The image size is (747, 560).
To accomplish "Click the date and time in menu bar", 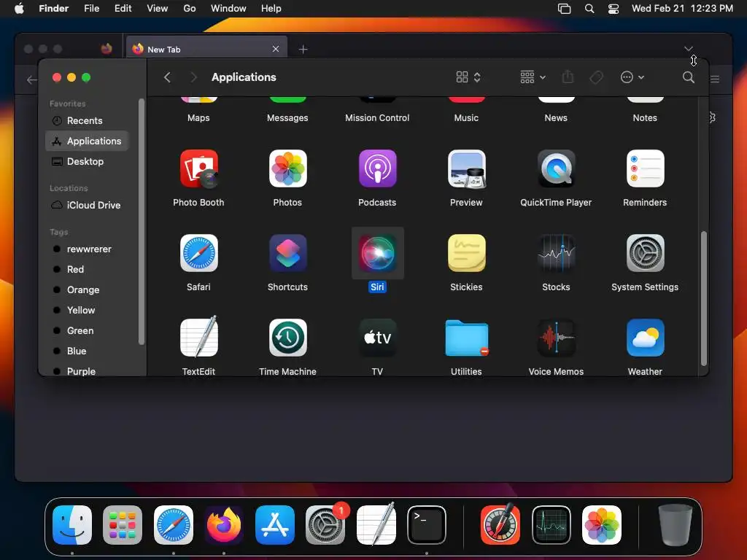I will click(682, 9).
